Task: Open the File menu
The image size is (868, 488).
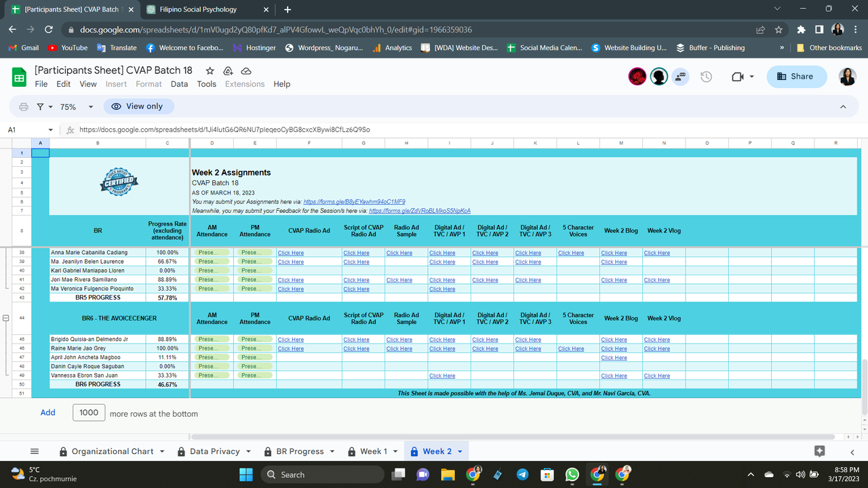Action: pos(41,84)
